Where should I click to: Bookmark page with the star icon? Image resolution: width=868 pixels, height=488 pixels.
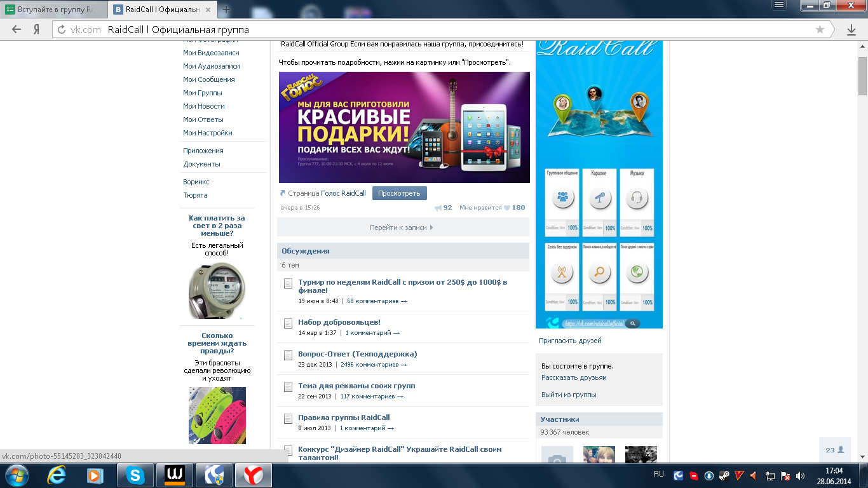point(820,29)
